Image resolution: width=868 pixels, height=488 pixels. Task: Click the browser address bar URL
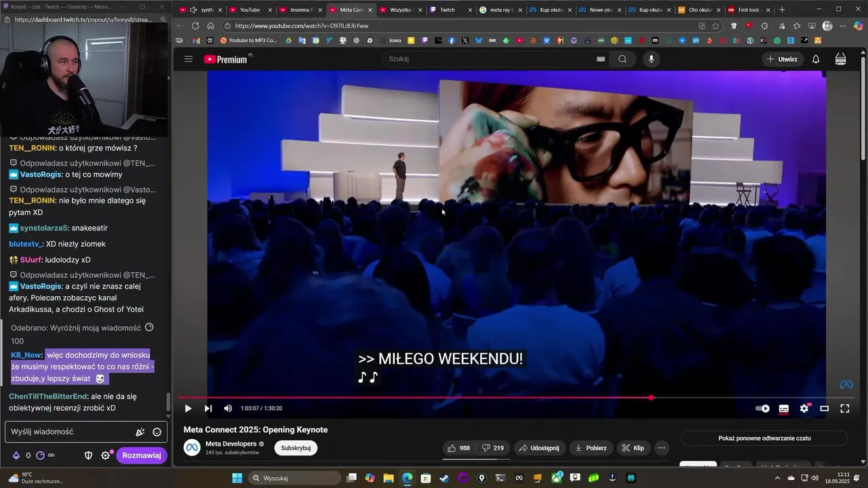tap(302, 26)
